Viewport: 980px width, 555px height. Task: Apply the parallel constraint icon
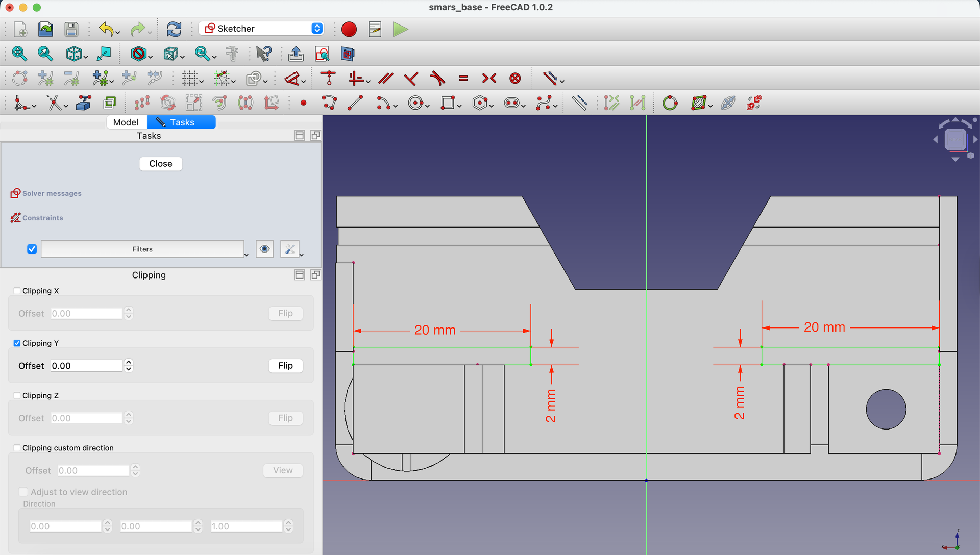click(386, 78)
